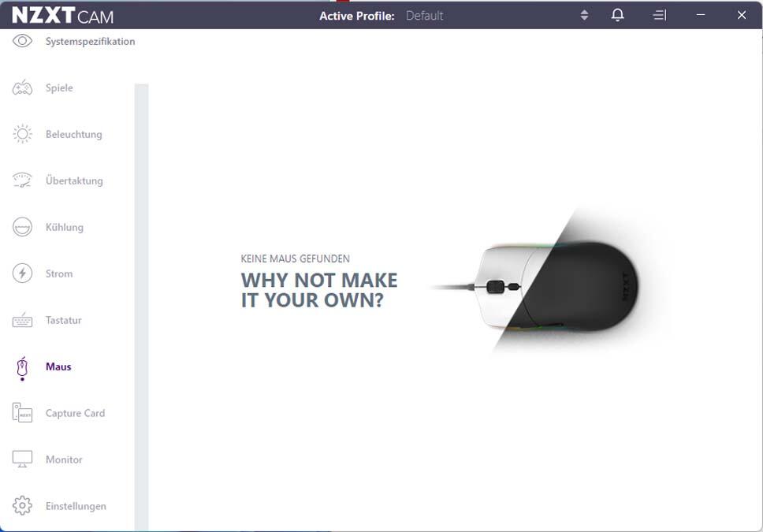Screen dimensions: 763x532
Task: Open the Kühlung section label
Action: tap(64, 227)
